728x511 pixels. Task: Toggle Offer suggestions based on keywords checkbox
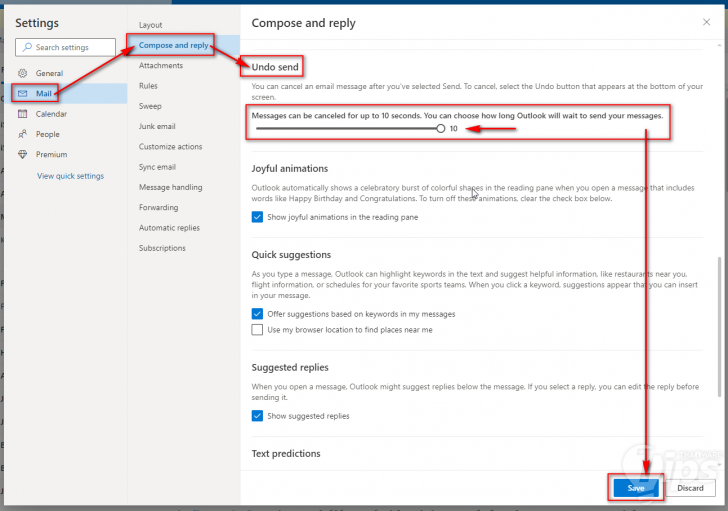[257, 314]
